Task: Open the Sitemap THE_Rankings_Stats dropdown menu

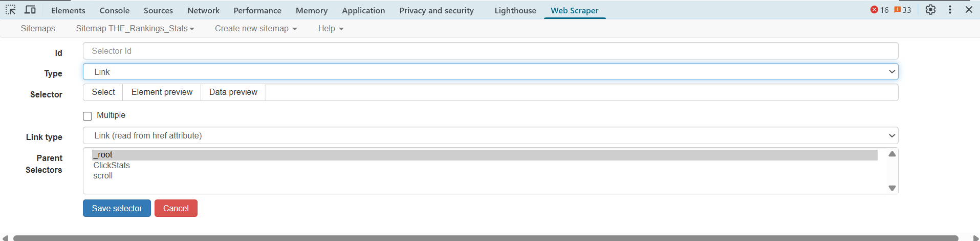Action: 135,29
